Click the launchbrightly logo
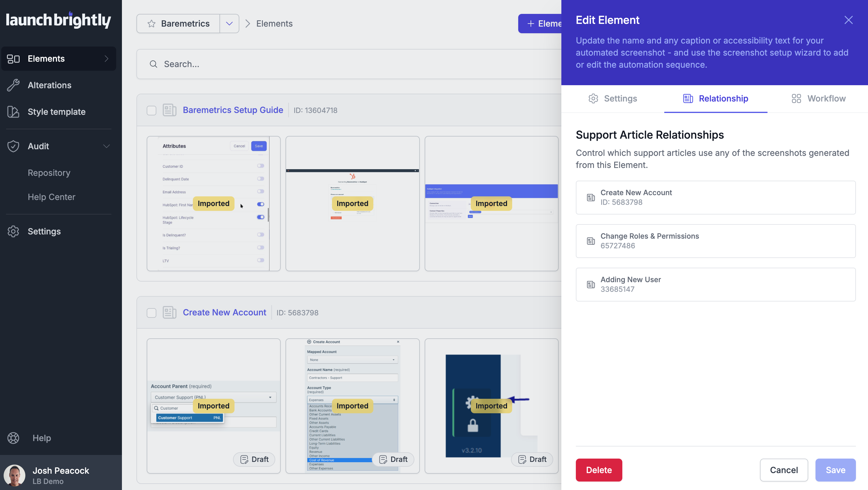This screenshot has height=490, width=868. [x=58, y=20]
